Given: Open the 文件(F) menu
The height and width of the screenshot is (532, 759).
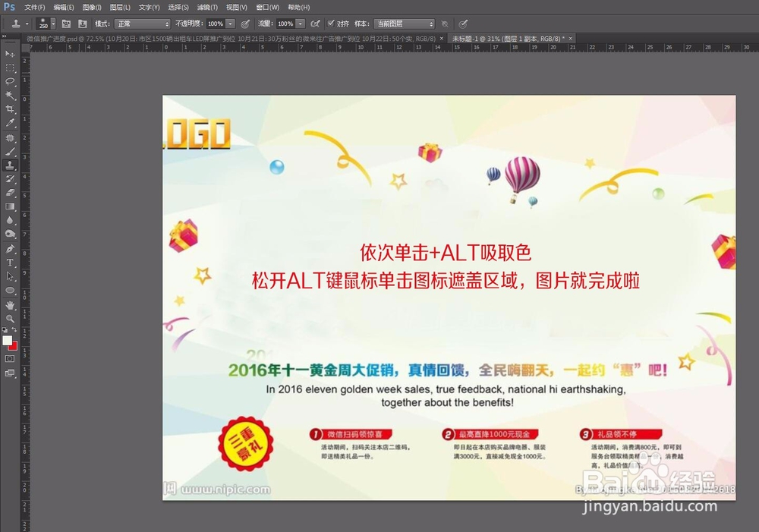Looking at the screenshot, I should click(x=34, y=8).
